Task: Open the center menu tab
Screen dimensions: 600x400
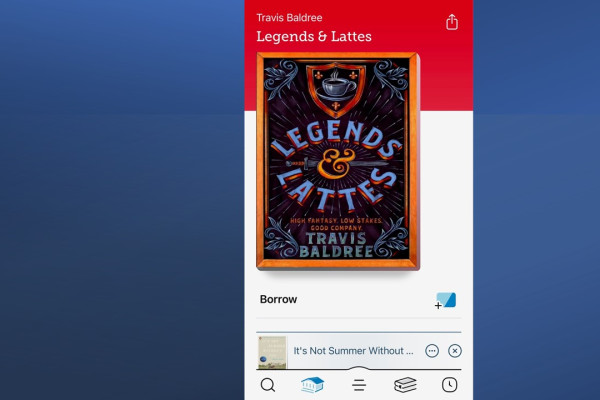Action: pos(359,385)
